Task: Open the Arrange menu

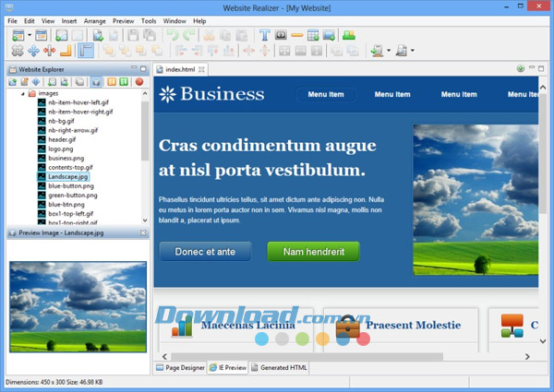Action: pos(95,21)
